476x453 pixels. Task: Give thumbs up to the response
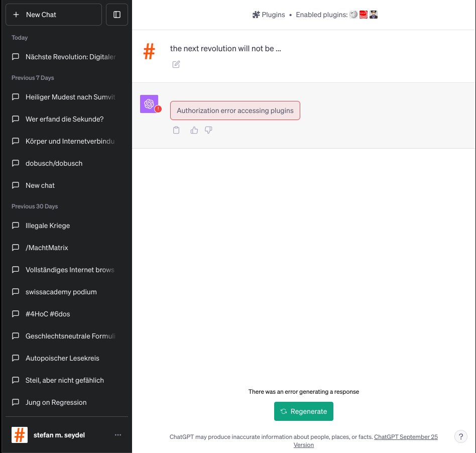point(194,130)
